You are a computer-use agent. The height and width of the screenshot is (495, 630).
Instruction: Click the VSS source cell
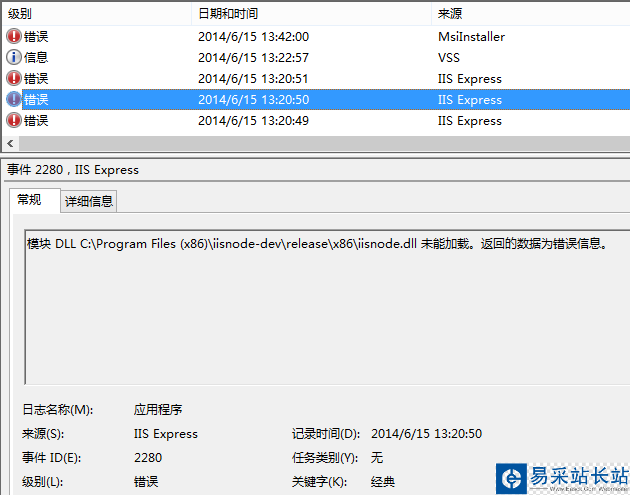[x=449, y=57]
